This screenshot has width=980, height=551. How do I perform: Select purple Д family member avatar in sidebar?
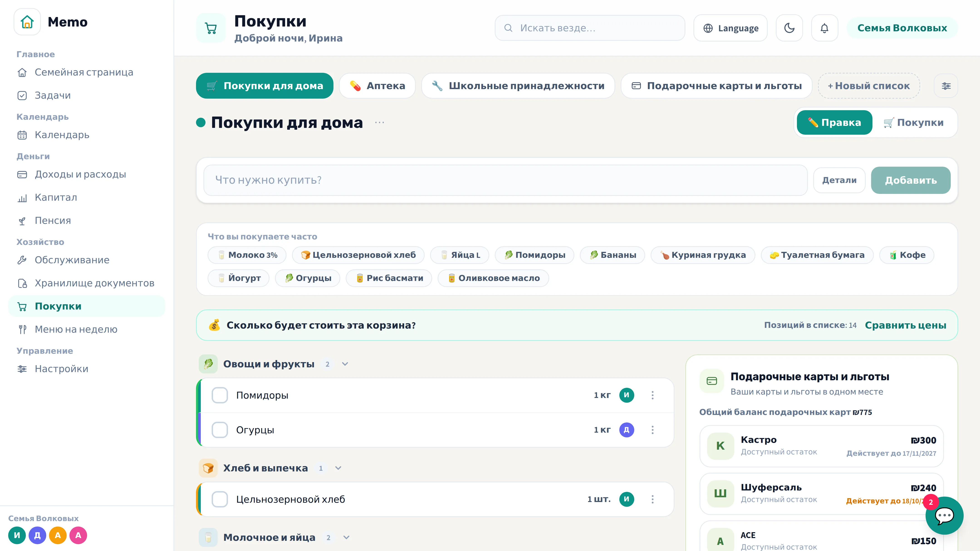click(x=37, y=535)
